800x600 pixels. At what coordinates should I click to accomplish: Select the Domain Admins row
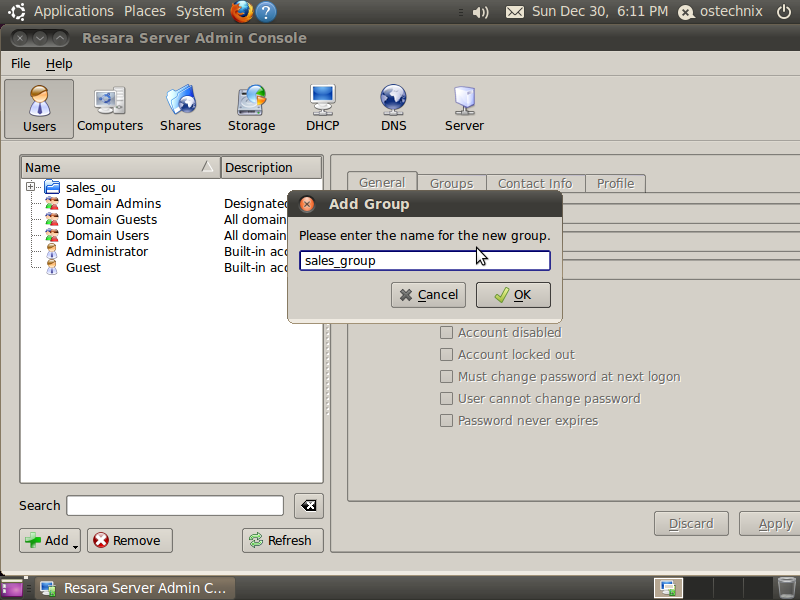pyautogui.click(x=156, y=204)
